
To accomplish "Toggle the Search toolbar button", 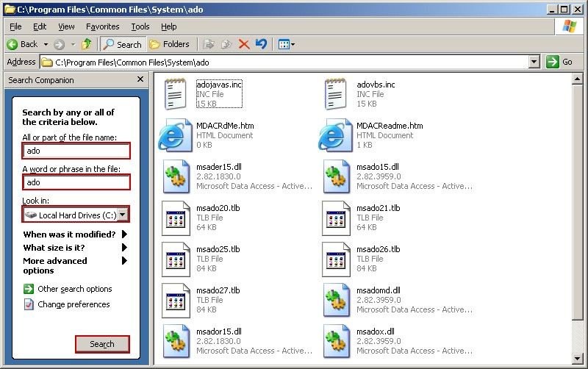I will click(x=122, y=44).
